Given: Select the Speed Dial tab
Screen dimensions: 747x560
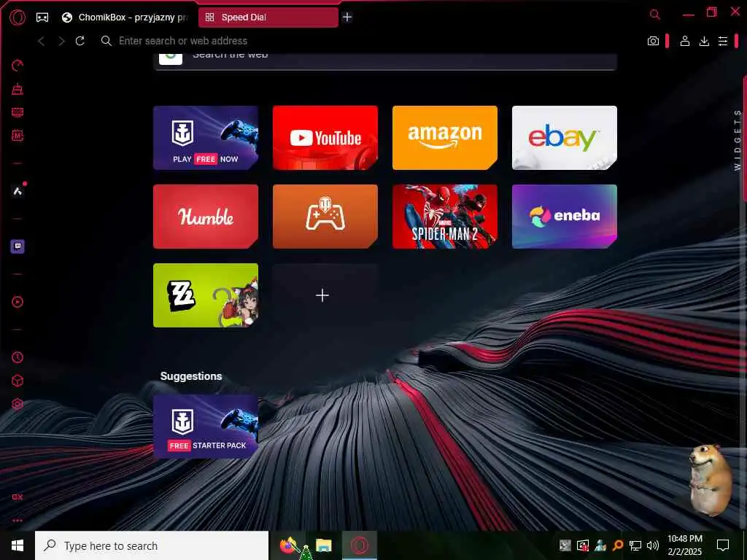Looking at the screenshot, I should 268,17.
